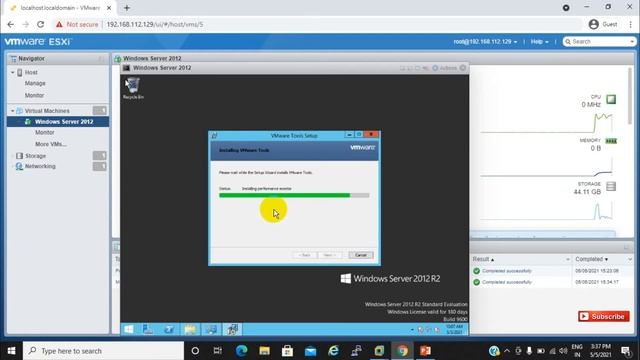The image size is (640, 360).
Task: Collapse the Virtual Machines tree node
Action: click(13, 111)
